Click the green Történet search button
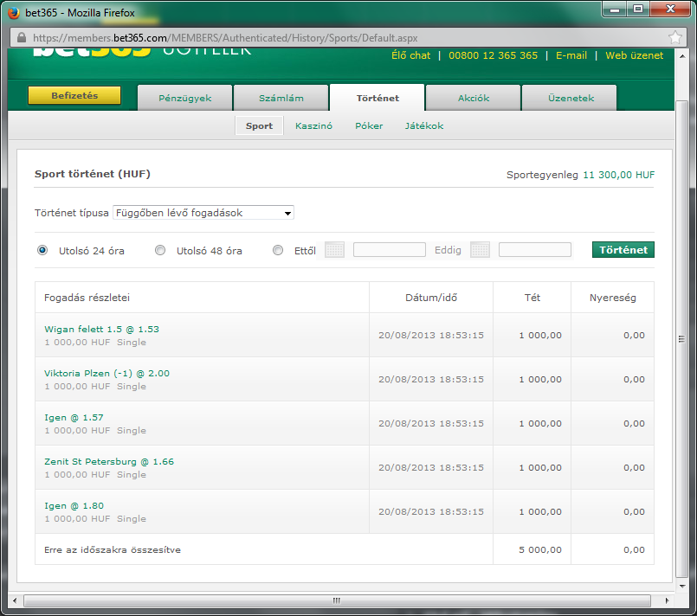Screen dimensions: 697x616 [623, 249]
